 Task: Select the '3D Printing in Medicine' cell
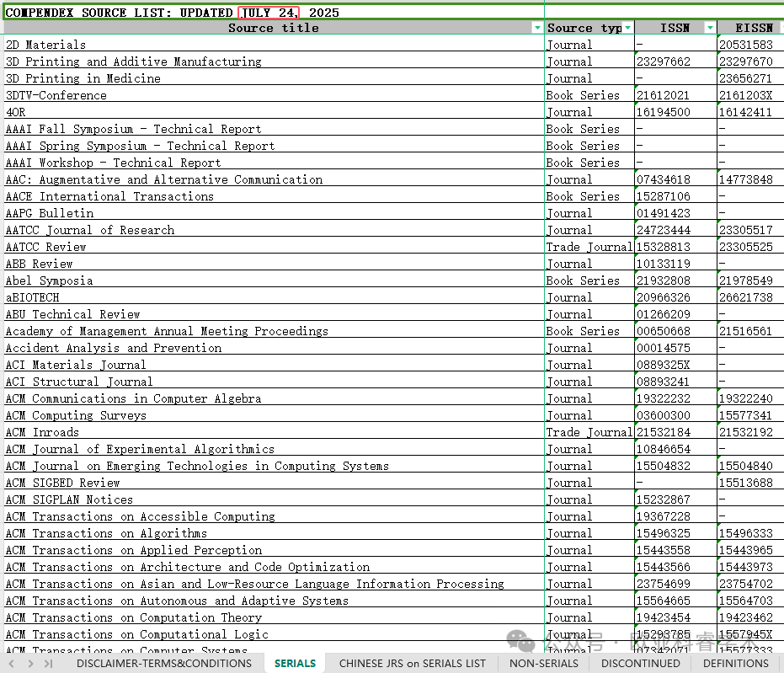[274, 78]
